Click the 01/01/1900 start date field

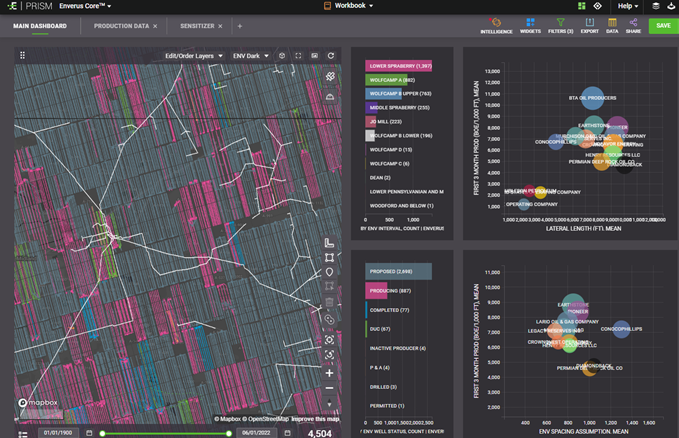coord(58,433)
